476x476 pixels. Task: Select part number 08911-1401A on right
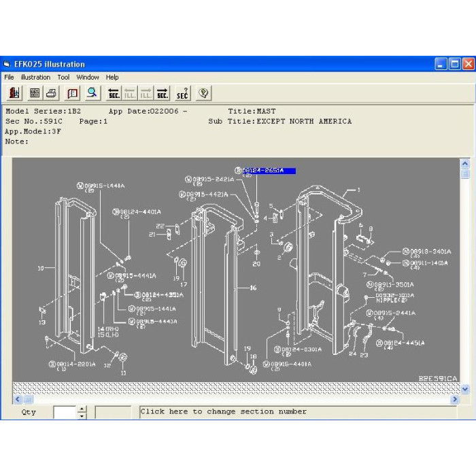pyautogui.click(x=429, y=263)
